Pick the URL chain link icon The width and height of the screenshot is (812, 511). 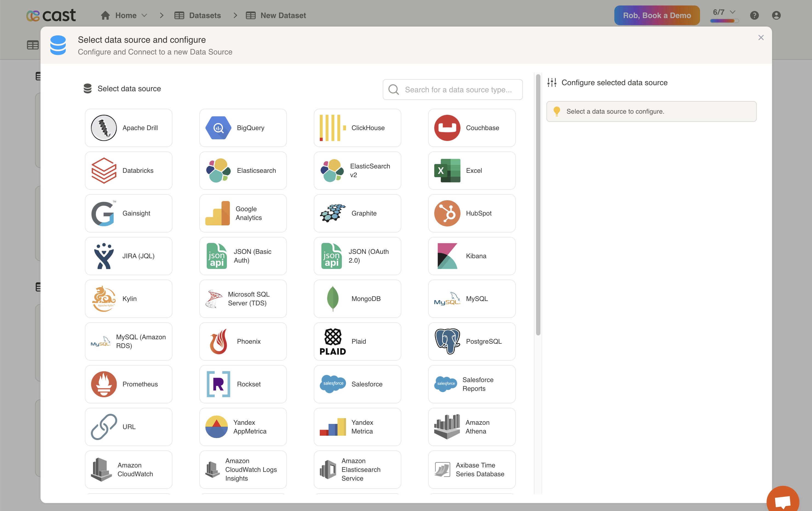[x=103, y=427]
